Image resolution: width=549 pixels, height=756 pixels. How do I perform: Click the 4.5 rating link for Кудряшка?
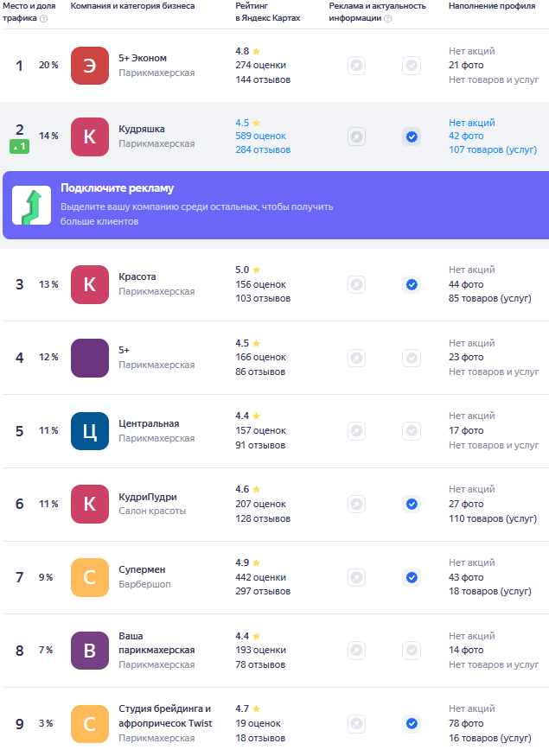click(247, 123)
